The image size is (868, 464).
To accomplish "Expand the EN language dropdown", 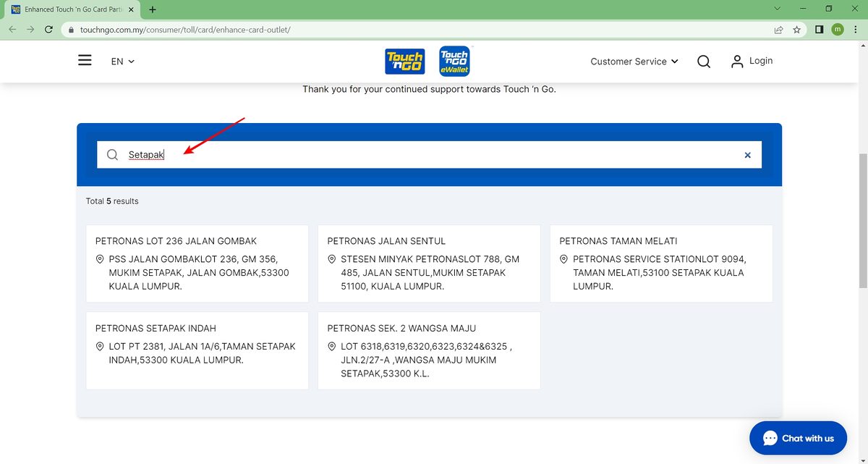I will tap(123, 62).
